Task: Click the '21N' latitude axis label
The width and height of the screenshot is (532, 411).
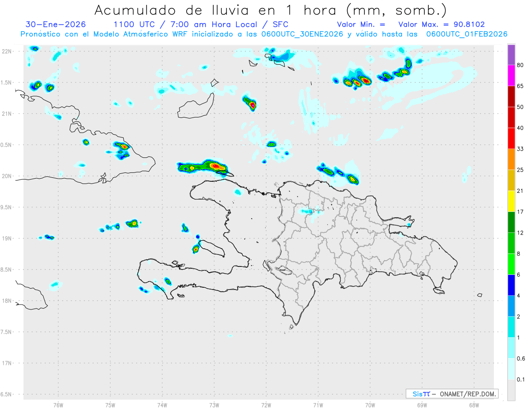Action: coord(6,114)
